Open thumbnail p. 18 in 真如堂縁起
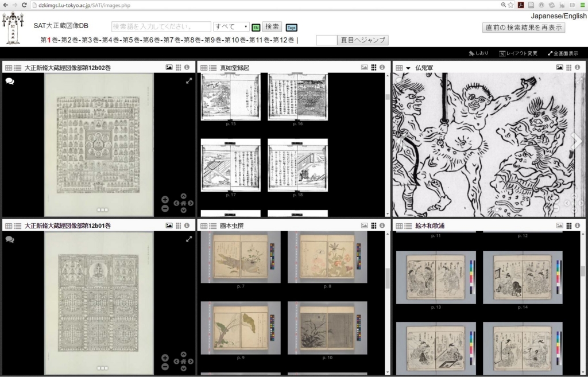Viewport: 588px width, 377px height. coord(298,165)
